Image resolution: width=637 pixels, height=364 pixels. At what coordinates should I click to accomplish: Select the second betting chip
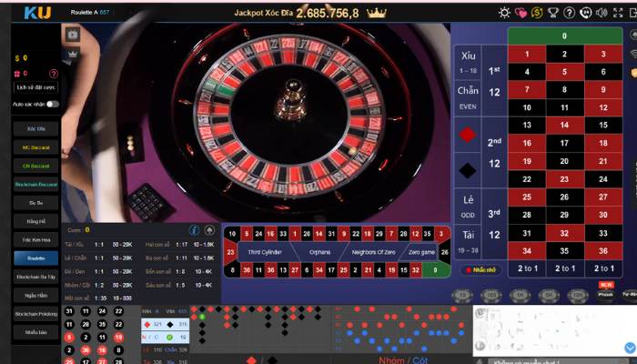[x=491, y=296]
